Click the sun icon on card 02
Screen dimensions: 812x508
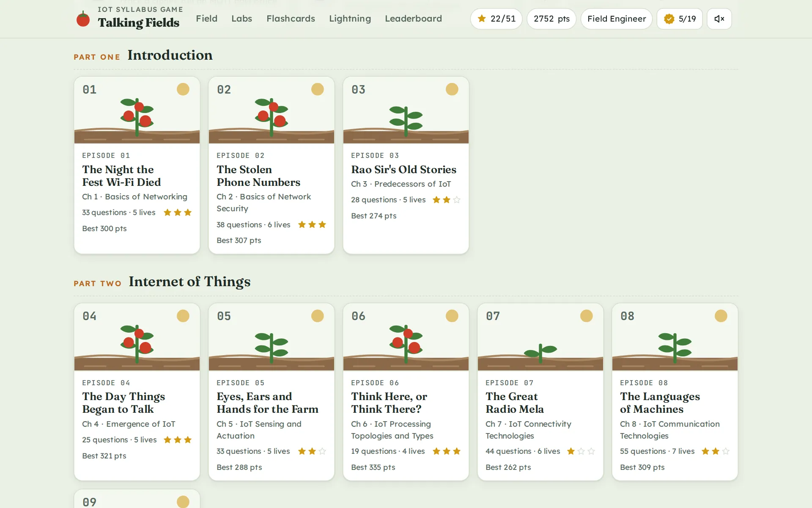(318, 89)
